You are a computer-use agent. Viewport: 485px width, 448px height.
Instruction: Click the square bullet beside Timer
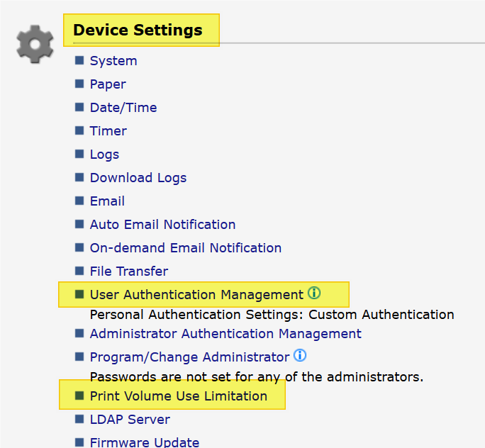(79, 131)
